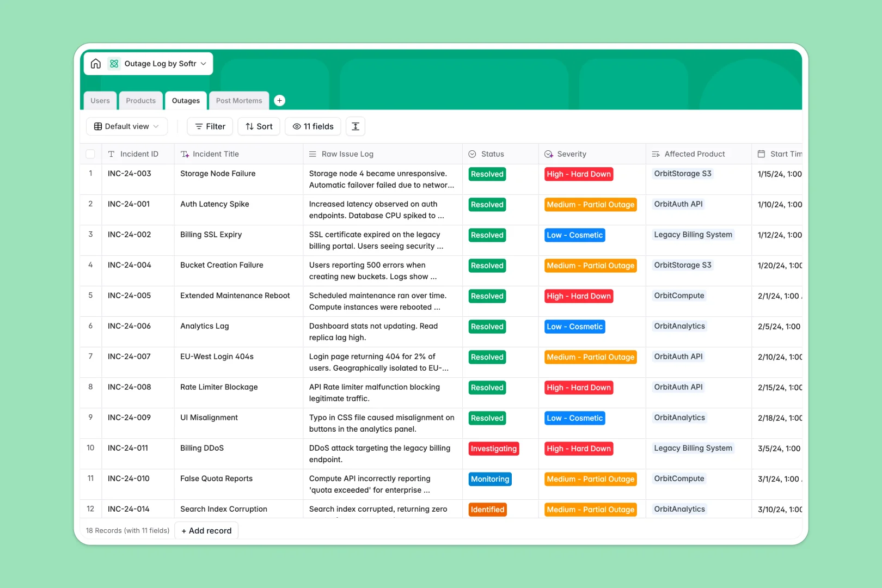
Task: Click the grid icon beside Default view
Action: pos(97,126)
